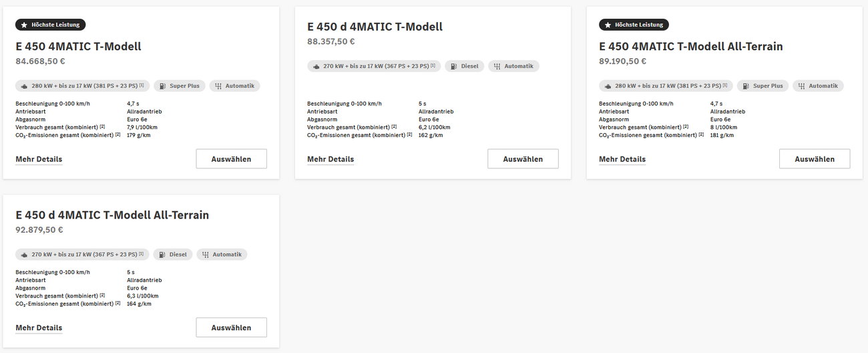
Task: Click fuel pump icon on E 450 d 4MATIC T-Modell All-Terrain Diesel chip
Action: pos(162,255)
